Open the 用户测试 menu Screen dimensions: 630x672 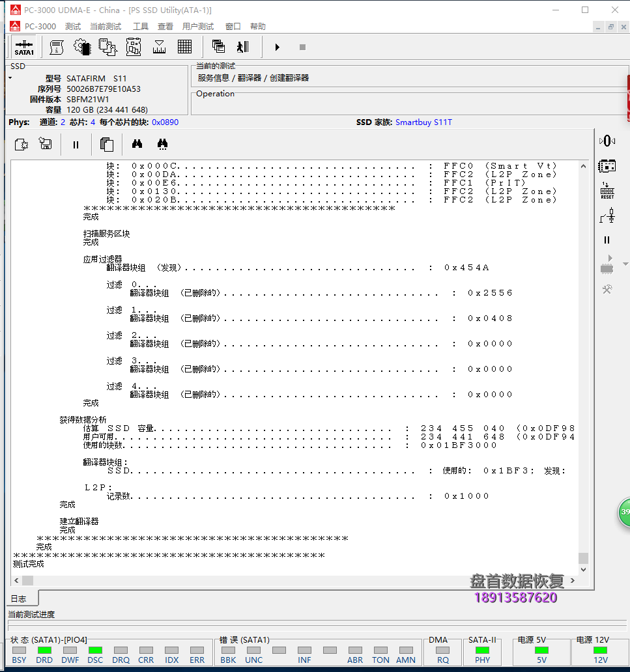197,27
